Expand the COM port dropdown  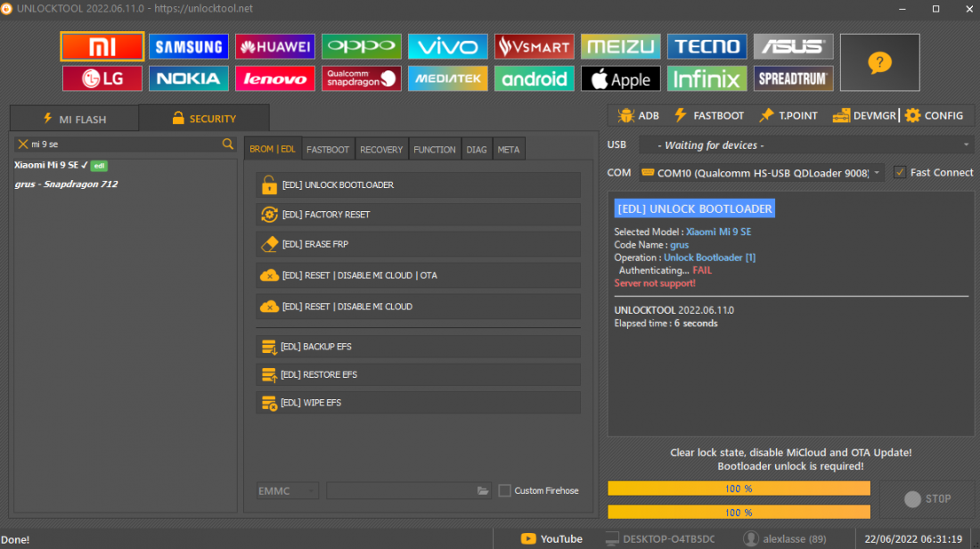tap(762, 173)
